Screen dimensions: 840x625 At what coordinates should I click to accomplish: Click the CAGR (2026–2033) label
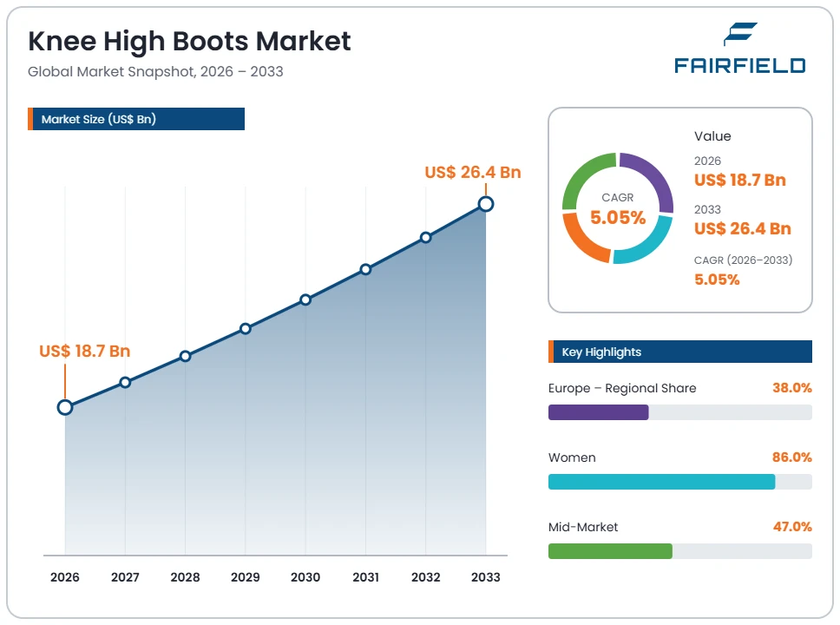point(743,260)
